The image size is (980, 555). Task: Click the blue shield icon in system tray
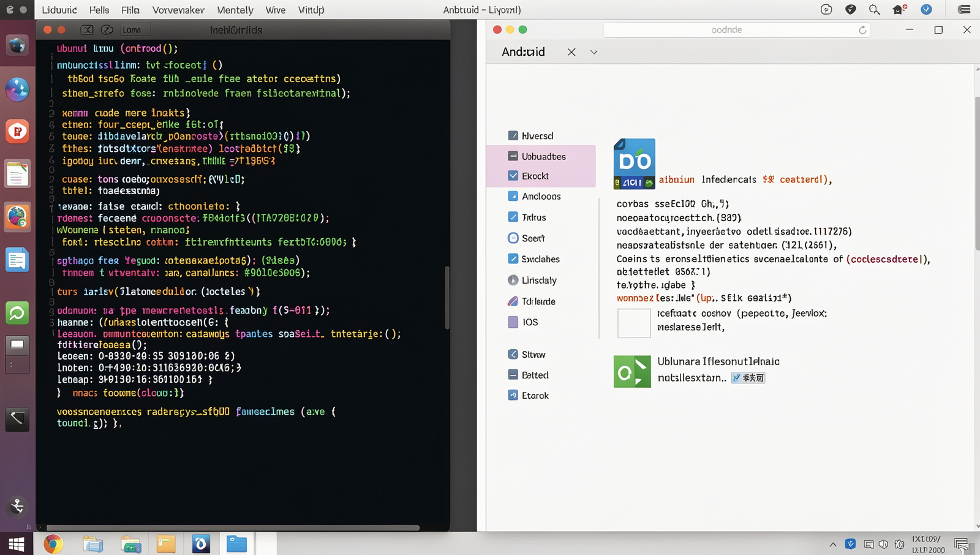850,543
